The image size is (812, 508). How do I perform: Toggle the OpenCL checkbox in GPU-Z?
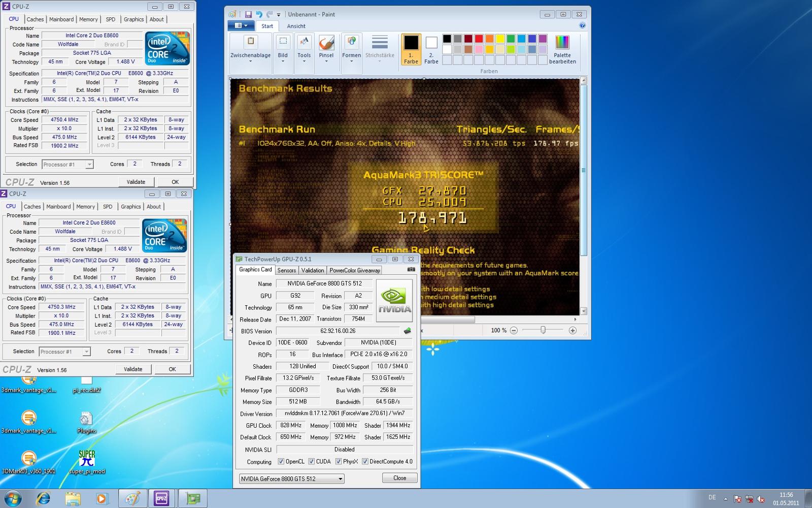[281, 462]
